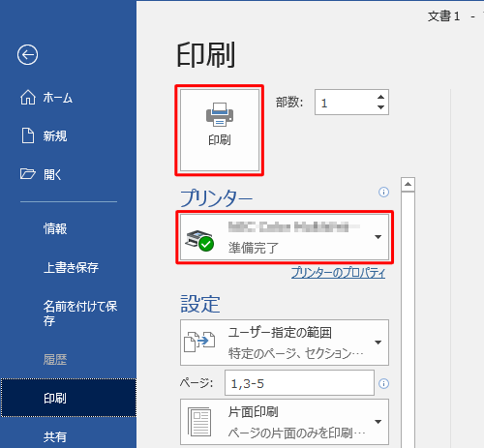Open プリンターのプロパティ link

tap(338, 273)
